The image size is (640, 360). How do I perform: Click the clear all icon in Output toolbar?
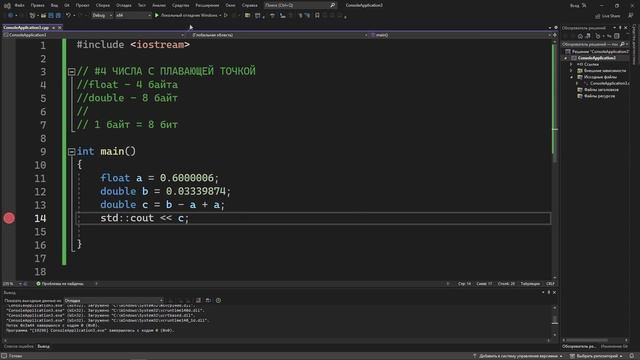(198, 300)
